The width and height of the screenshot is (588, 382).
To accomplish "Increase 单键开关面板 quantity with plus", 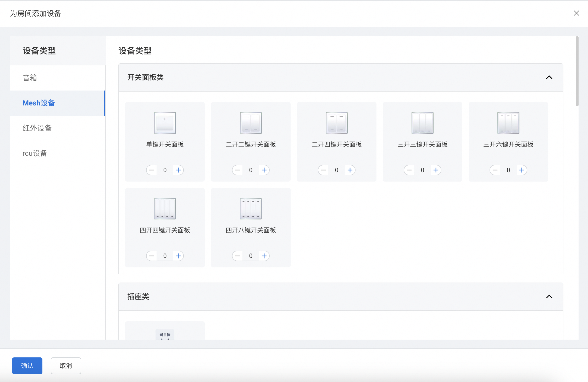I will click(x=178, y=170).
